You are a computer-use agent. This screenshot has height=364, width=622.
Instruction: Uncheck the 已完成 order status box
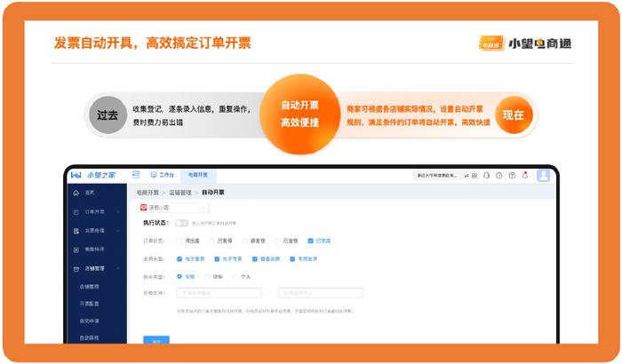[311, 241]
